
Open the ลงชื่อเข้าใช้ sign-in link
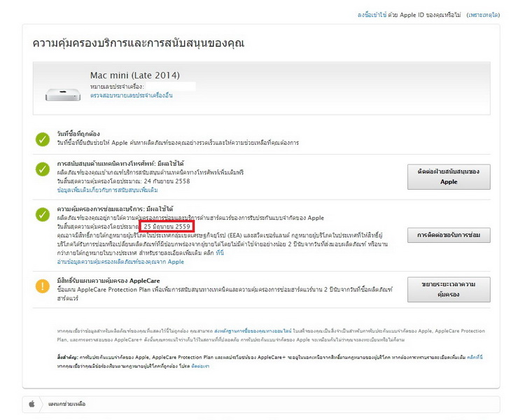(x=372, y=15)
